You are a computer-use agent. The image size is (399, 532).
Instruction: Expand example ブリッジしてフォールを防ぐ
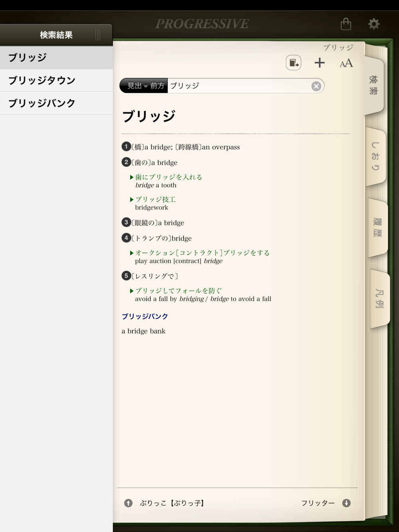(x=176, y=291)
